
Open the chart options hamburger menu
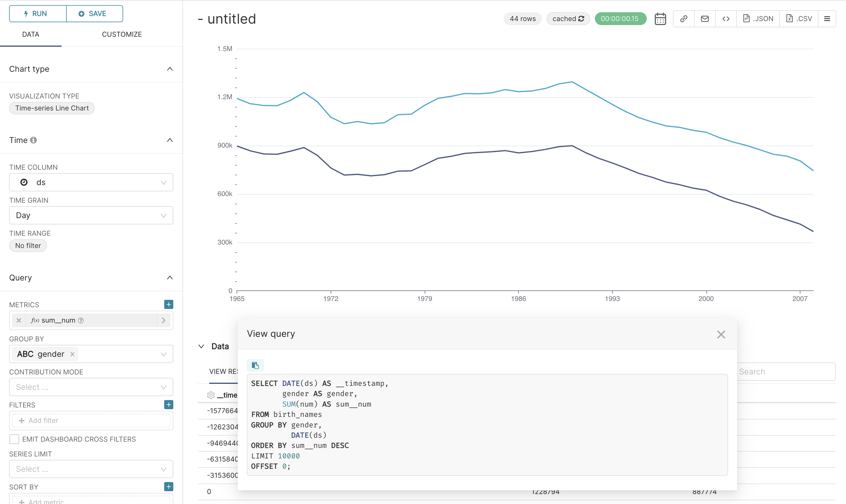coord(827,19)
